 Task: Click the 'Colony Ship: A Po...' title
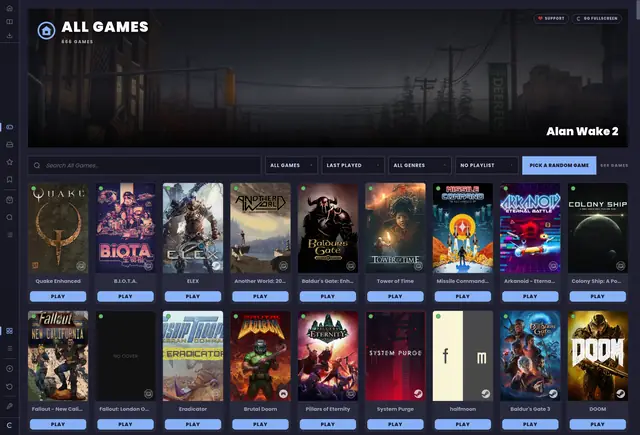(x=598, y=281)
